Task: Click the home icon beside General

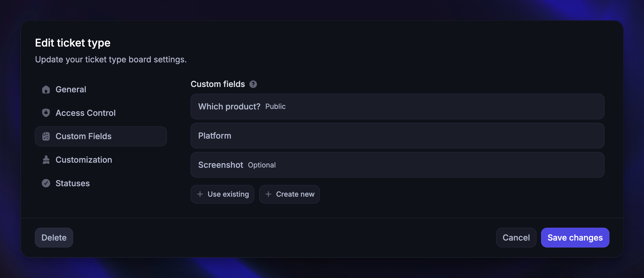Action: [46, 90]
